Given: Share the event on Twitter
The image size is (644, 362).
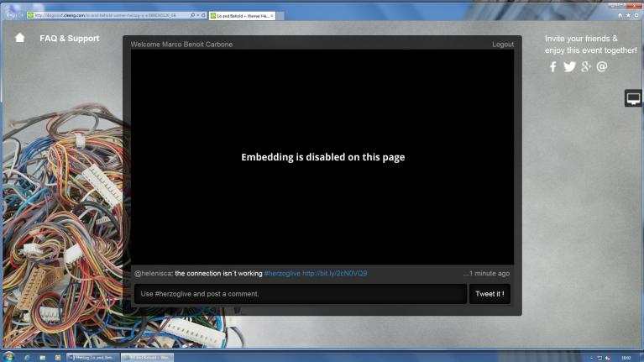Looking at the screenshot, I should pyautogui.click(x=569, y=67).
